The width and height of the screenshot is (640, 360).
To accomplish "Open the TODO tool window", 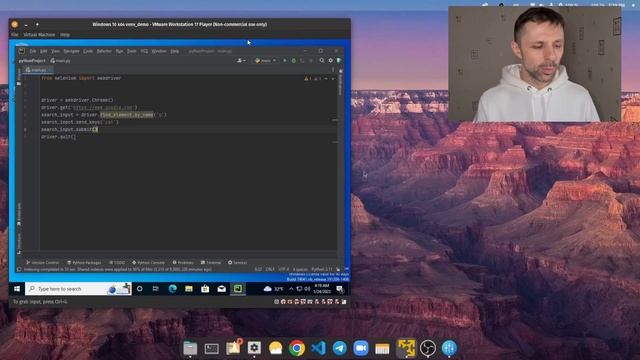I will pyautogui.click(x=117, y=262).
